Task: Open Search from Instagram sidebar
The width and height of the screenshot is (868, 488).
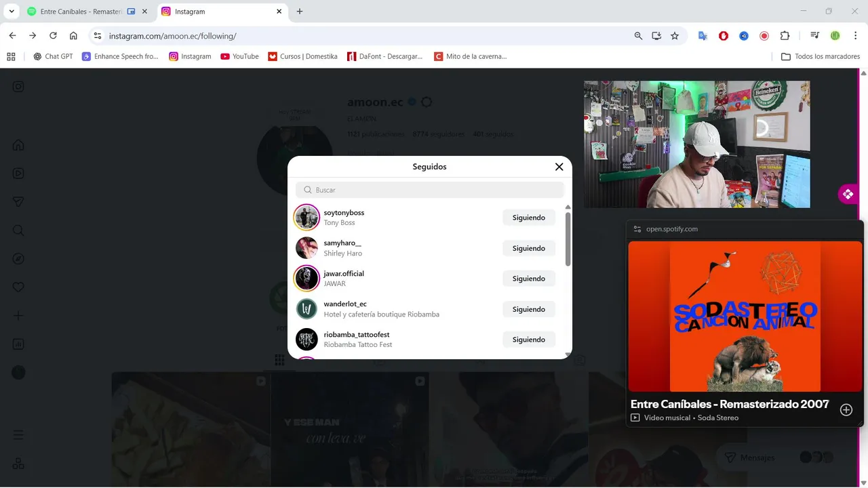Action: pyautogui.click(x=18, y=230)
